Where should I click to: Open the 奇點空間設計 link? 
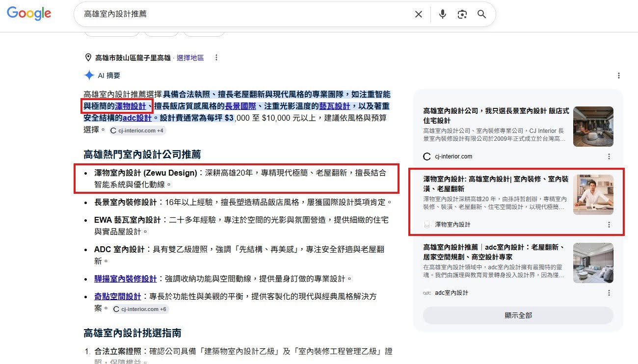[x=118, y=297]
